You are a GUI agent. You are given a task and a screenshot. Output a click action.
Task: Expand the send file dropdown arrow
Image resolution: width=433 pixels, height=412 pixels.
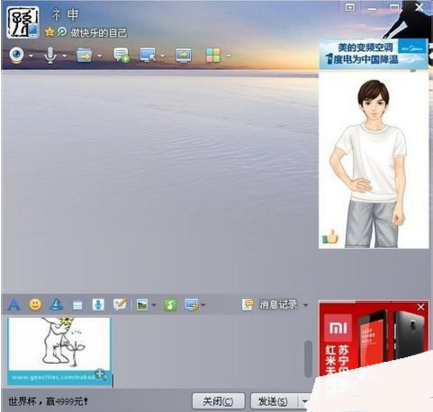[99, 56]
